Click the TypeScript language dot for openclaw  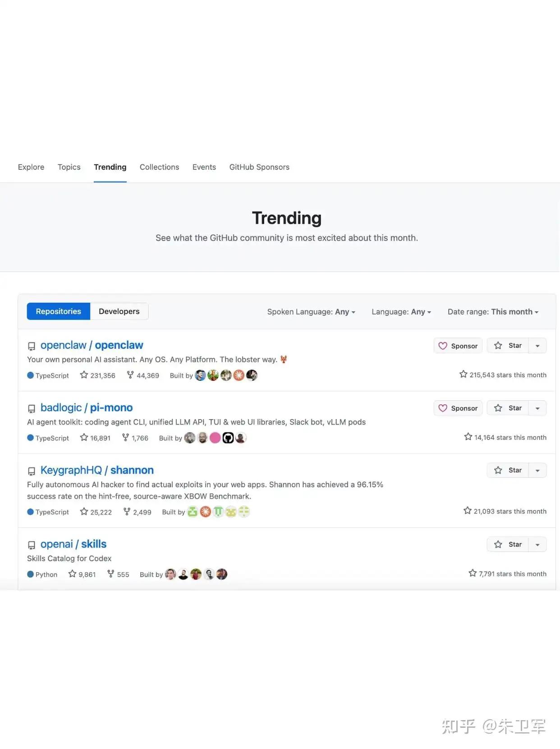tap(30, 375)
